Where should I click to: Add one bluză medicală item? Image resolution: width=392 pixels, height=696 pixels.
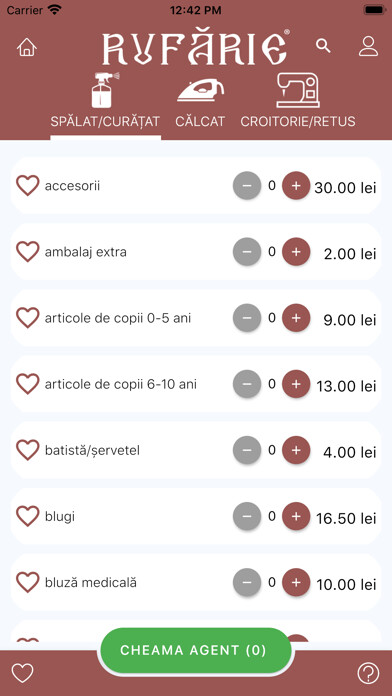tap(296, 582)
